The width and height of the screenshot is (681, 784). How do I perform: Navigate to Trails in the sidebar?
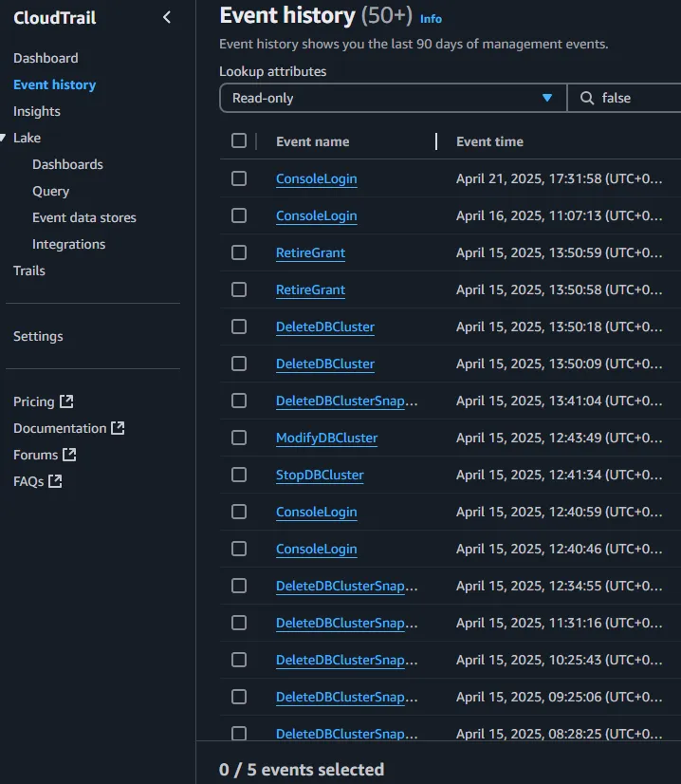click(x=29, y=271)
